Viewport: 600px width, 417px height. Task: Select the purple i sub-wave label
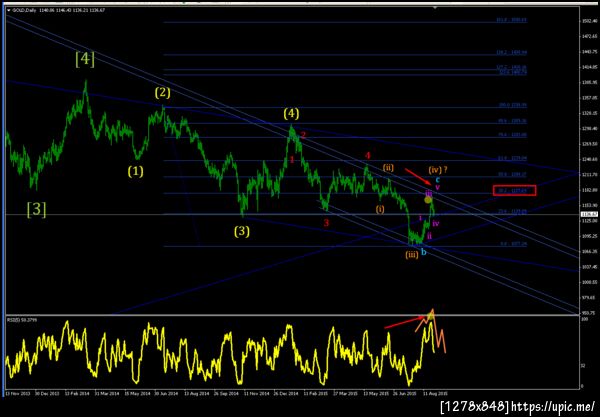(420, 218)
